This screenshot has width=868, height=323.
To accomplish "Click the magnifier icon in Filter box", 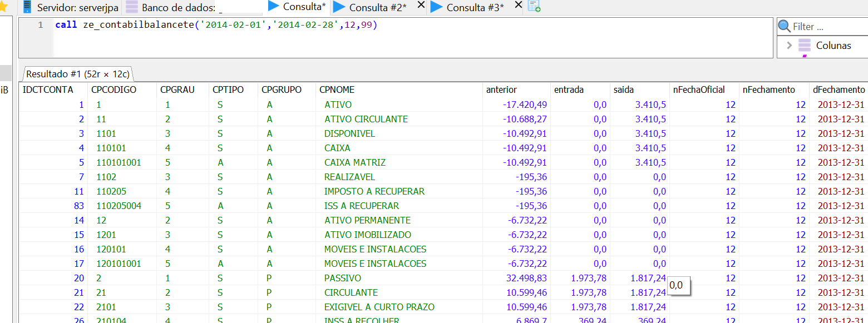I will tap(785, 26).
